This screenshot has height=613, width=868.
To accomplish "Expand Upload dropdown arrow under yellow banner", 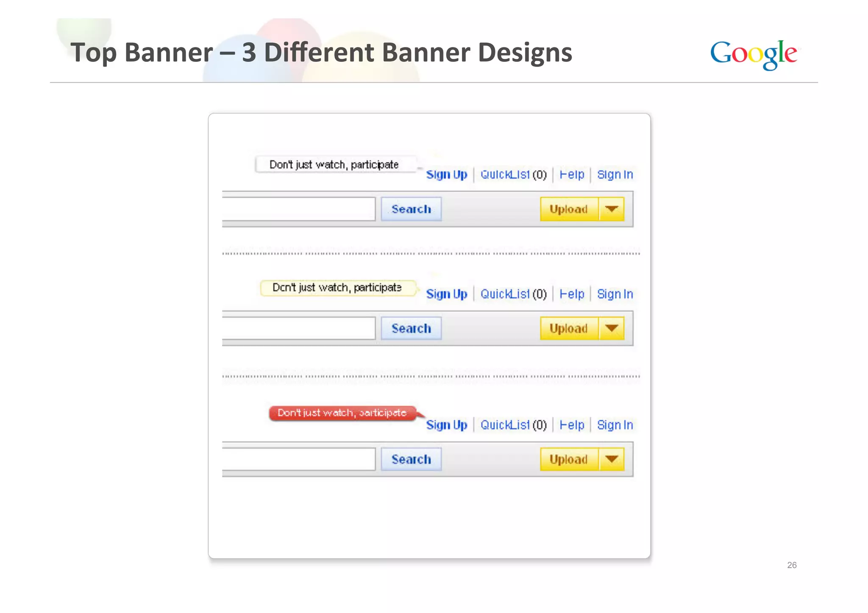I will pyautogui.click(x=612, y=328).
